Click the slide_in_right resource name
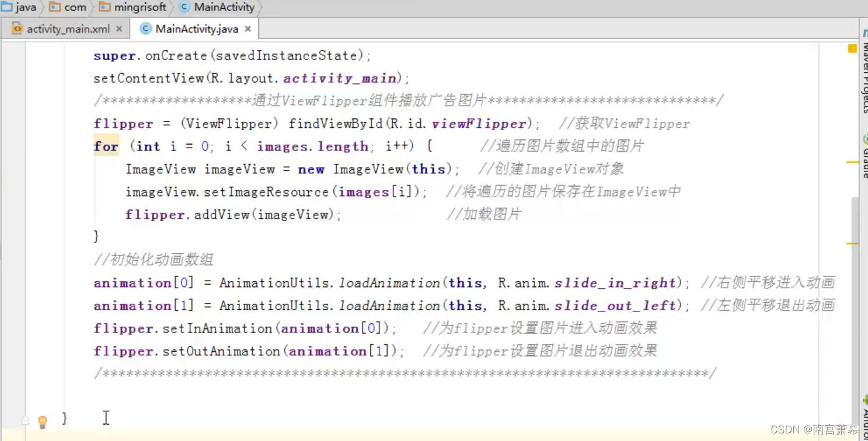 point(615,283)
